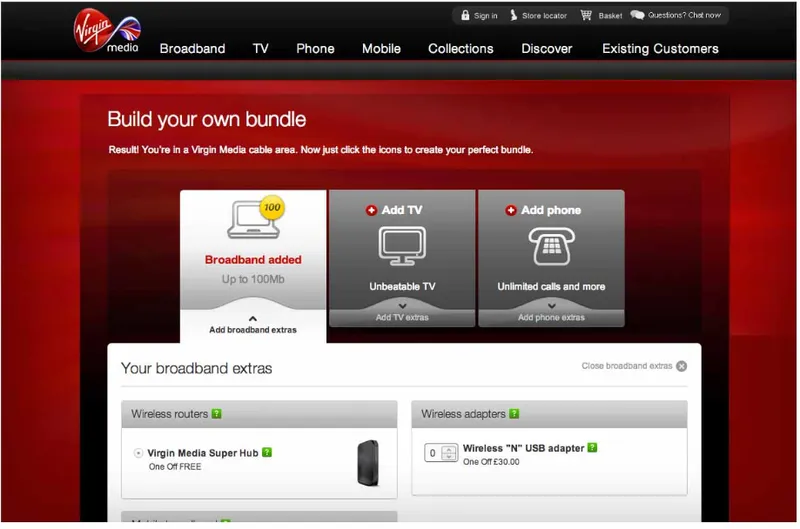Open the Mobile menu
The image size is (800, 529).
point(381,49)
